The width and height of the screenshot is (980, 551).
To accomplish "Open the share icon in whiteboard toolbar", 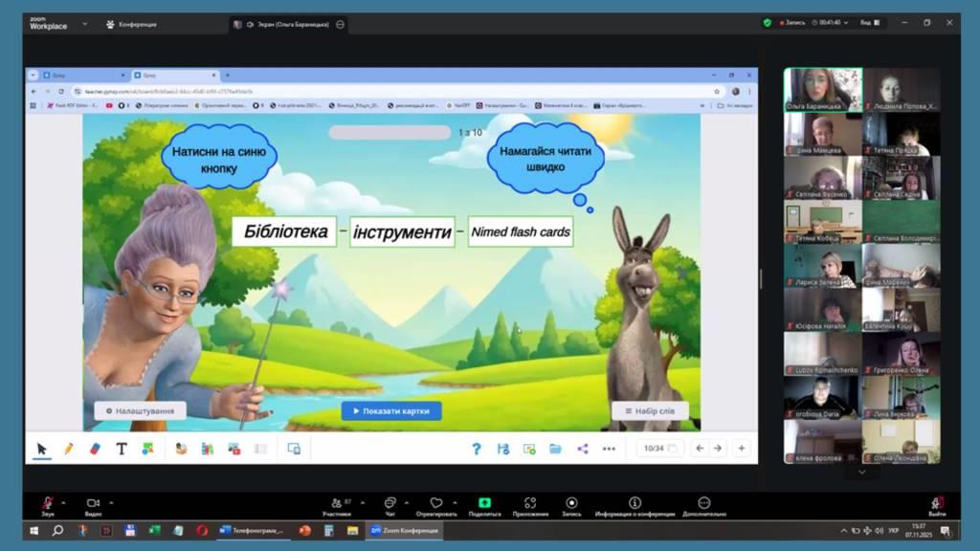I will (582, 448).
